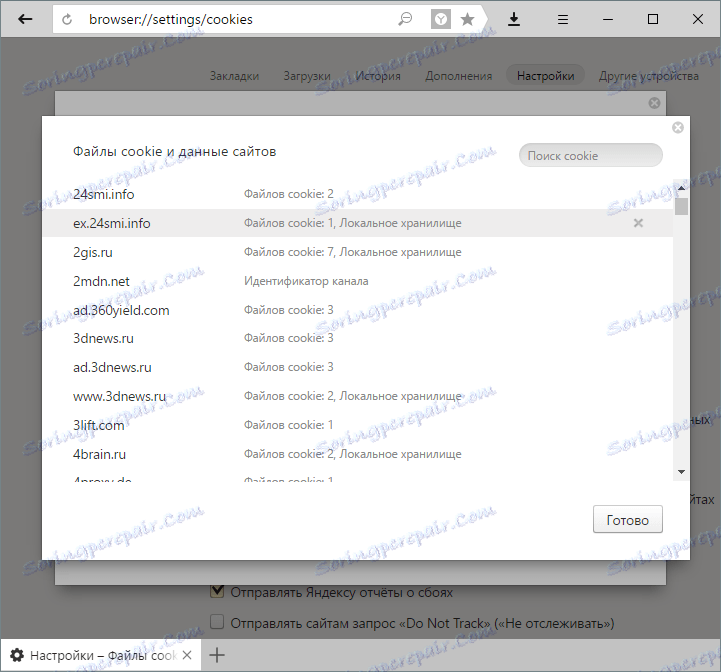Close the background content settings dialog
Image resolution: width=721 pixels, height=672 pixels.
[x=654, y=103]
